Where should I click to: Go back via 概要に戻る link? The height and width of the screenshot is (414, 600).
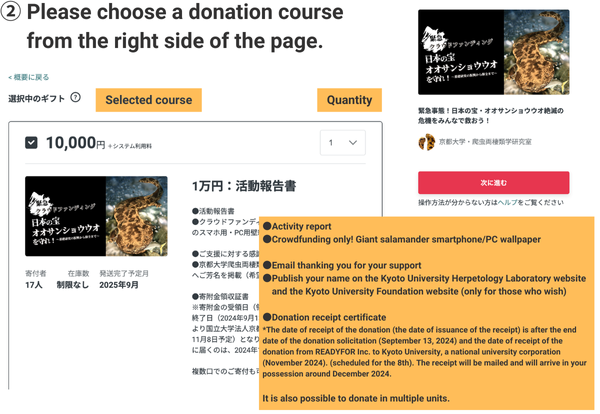[x=29, y=77]
